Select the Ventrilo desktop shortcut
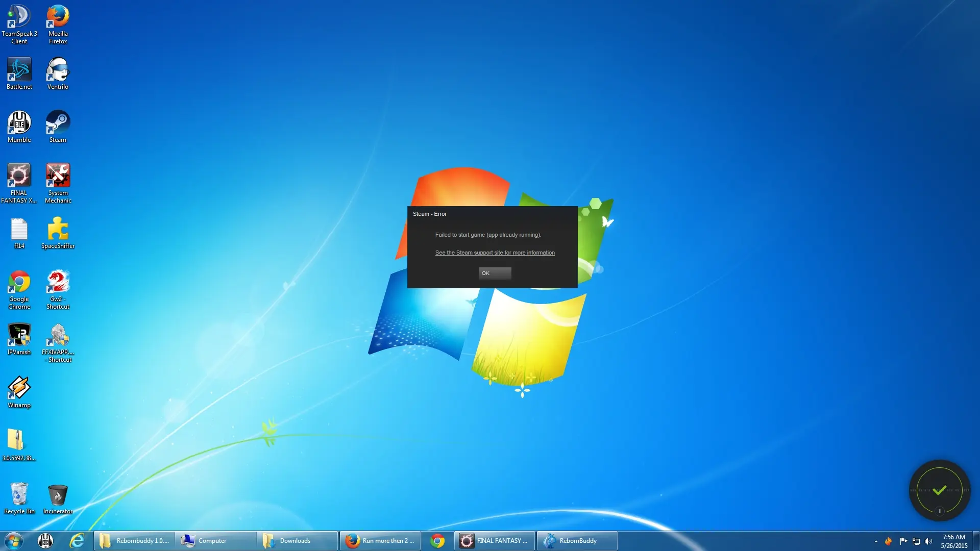The width and height of the screenshot is (980, 551). click(58, 73)
